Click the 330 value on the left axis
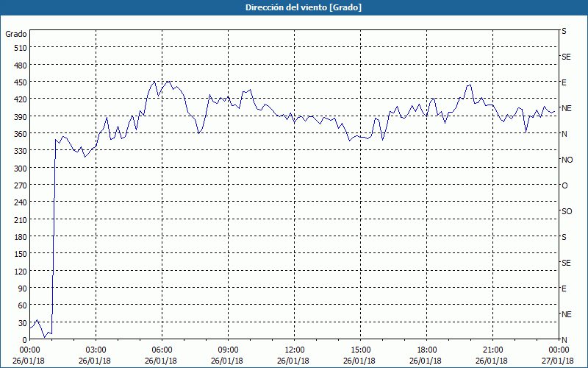The image size is (588, 368). point(21,151)
